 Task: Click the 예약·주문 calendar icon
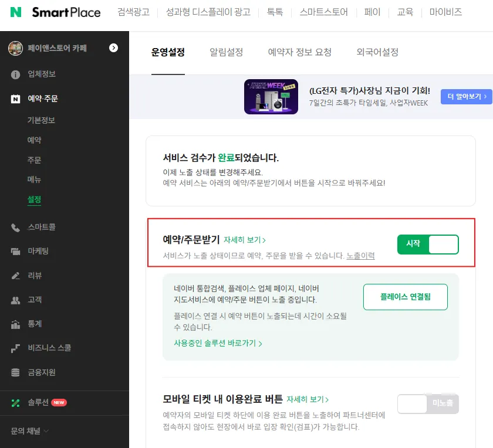[x=15, y=99]
